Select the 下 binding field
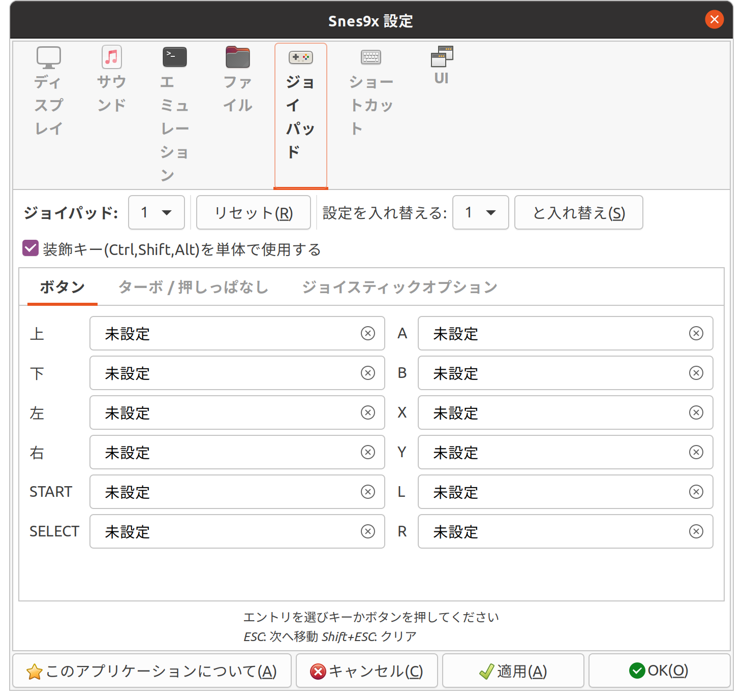 237,373
